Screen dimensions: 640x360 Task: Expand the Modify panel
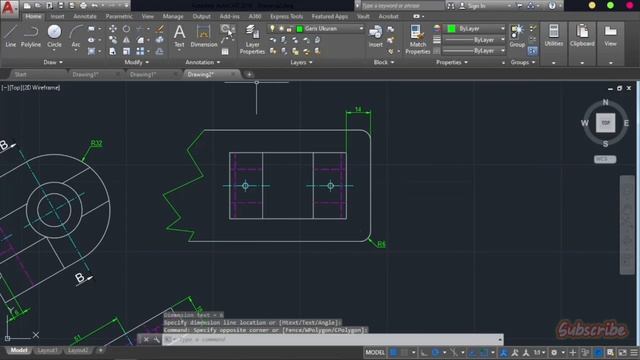(x=137, y=62)
